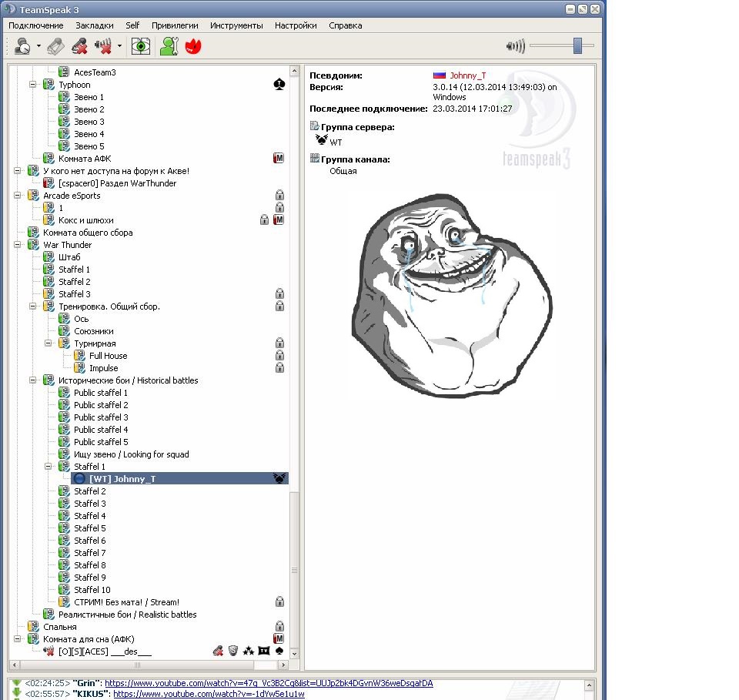
Task: Select Ищу звено / Looking for squad channel
Action: (132, 454)
